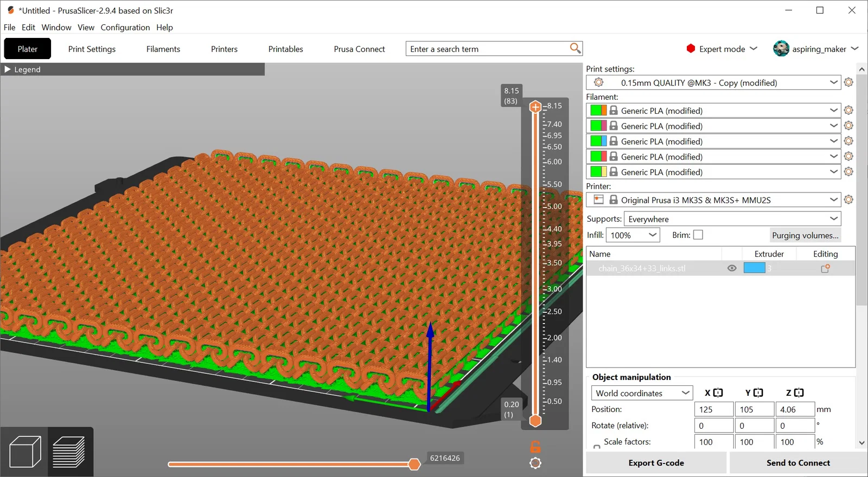The height and width of the screenshot is (477, 868).
Task: Open settings gear for the first filament
Action: (x=848, y=110)
